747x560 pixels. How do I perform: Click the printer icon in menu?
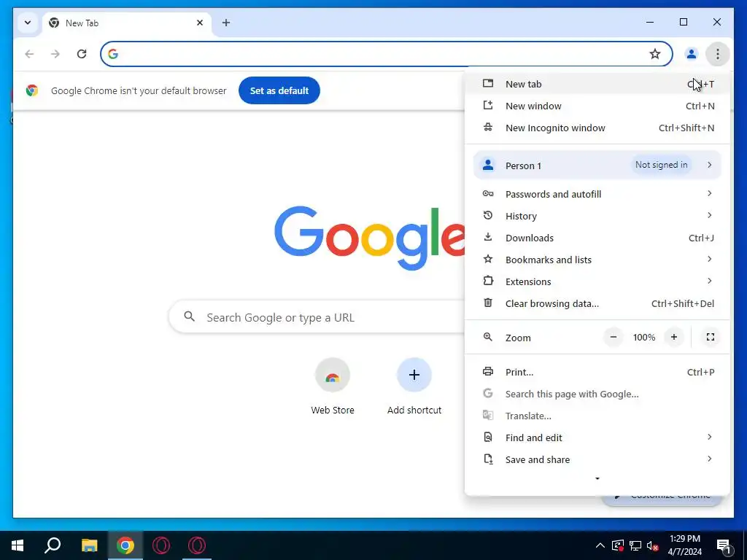coord(488,371)
